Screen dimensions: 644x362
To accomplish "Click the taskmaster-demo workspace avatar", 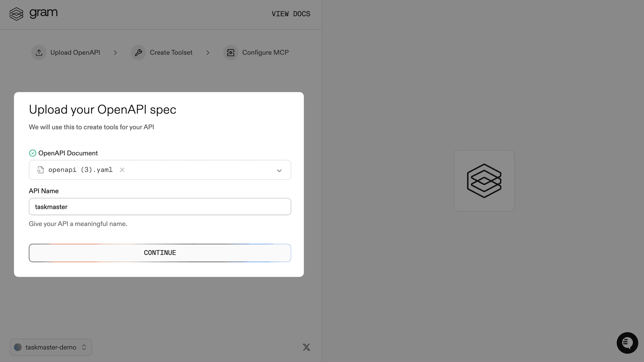I will [x=18, y=347].
